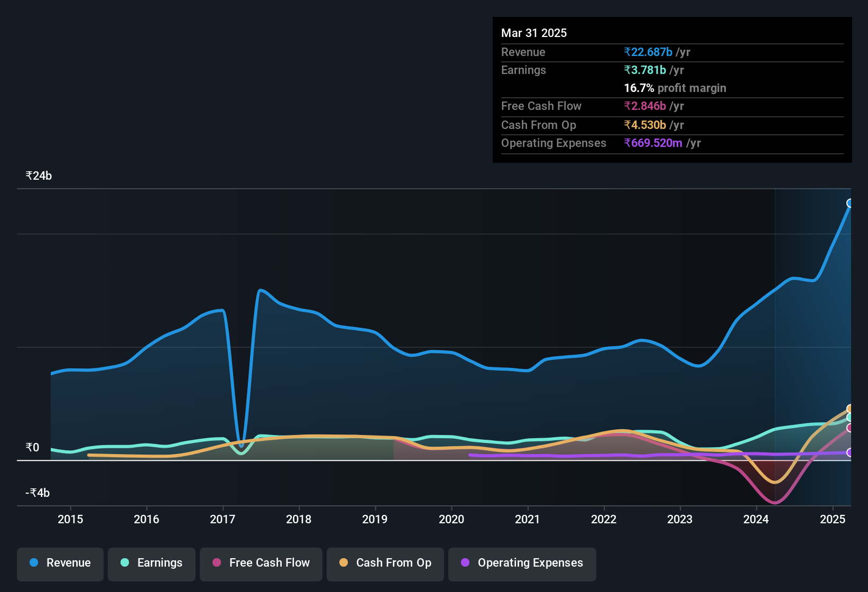
Task: Click the purple Operating Expenses legend dot
Action: coord(465,562)
